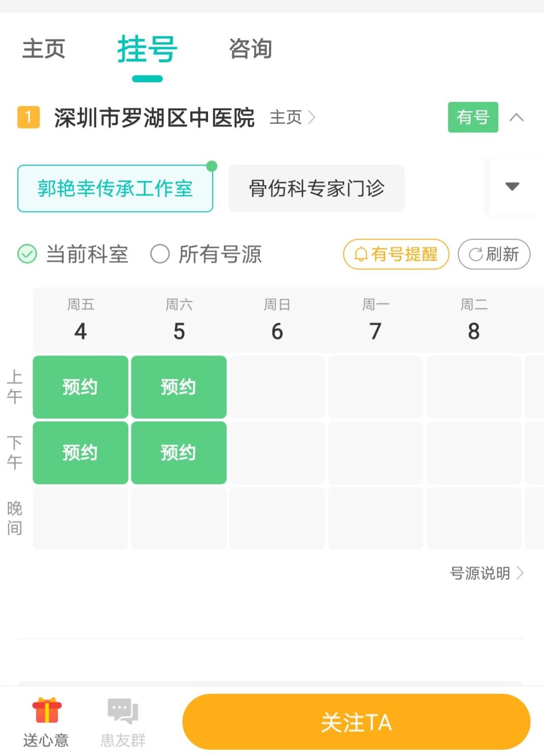Open the 患友群 chat group icon
544x756 pixels.
tap(123, 711)
